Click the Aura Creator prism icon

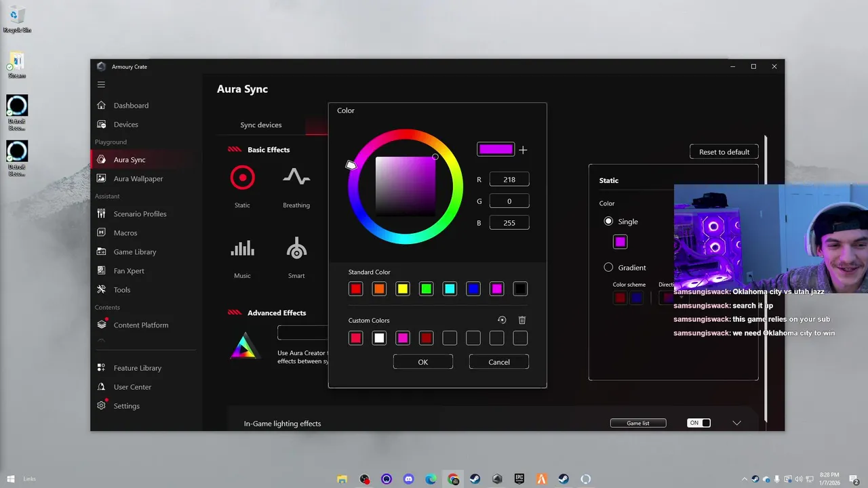pos(243,346)
